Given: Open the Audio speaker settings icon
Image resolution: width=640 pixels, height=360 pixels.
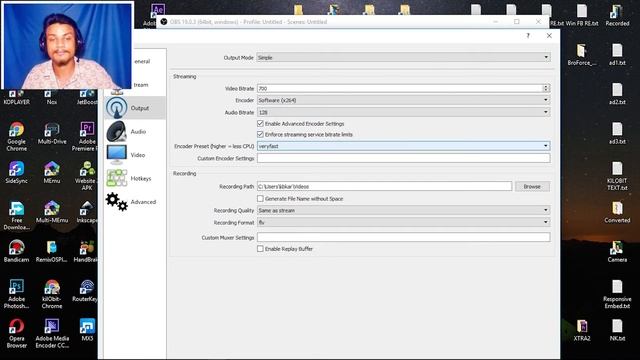Looking at the screenshot, I should tap(117, 131).
